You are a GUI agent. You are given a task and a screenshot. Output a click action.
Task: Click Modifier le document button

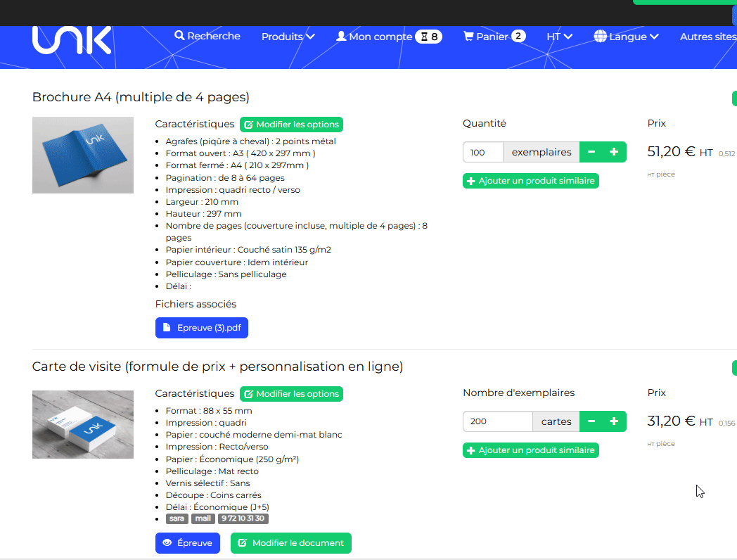pyautogui.click(x=290, y=543)
